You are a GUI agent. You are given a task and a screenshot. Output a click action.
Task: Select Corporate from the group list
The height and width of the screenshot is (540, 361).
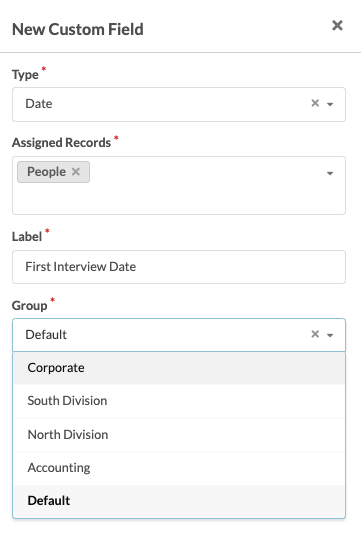179,368
